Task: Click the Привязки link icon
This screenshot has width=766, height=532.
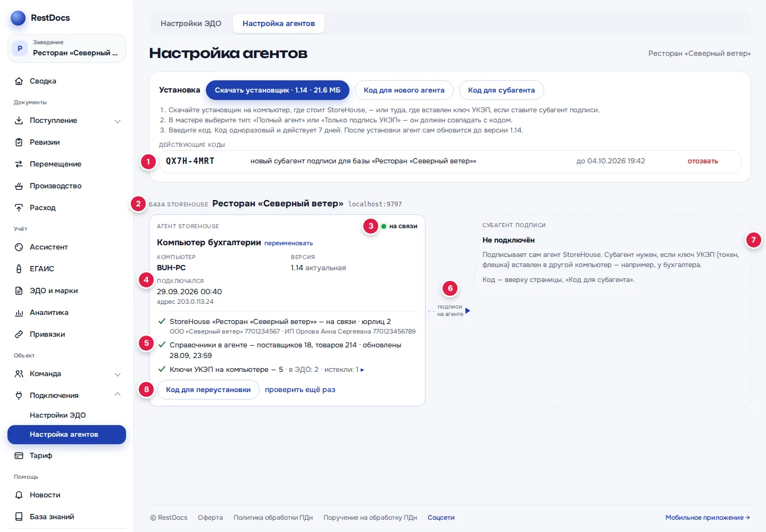Action: click(19, 335)
